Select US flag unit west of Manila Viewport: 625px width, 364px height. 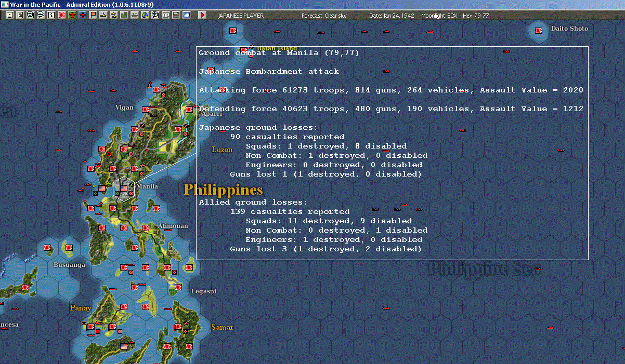102,189
